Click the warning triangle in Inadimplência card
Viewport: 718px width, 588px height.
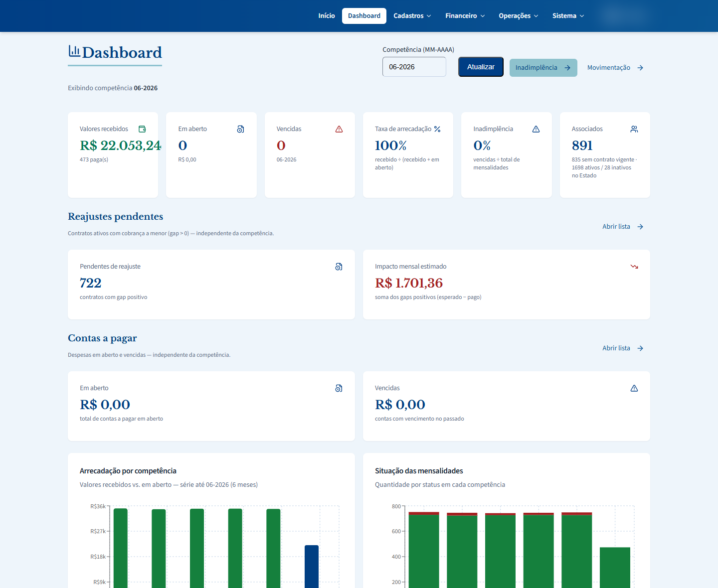536,129
